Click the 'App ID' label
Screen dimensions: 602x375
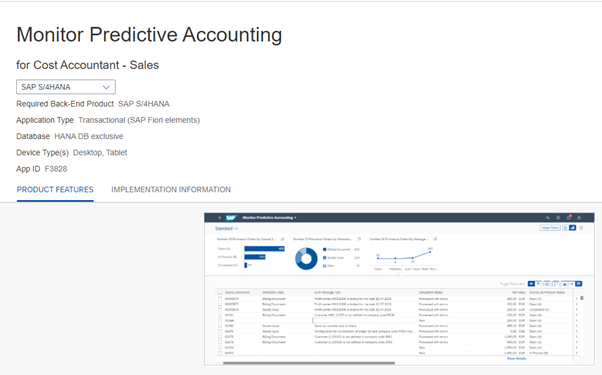click(x=28, y=169)
